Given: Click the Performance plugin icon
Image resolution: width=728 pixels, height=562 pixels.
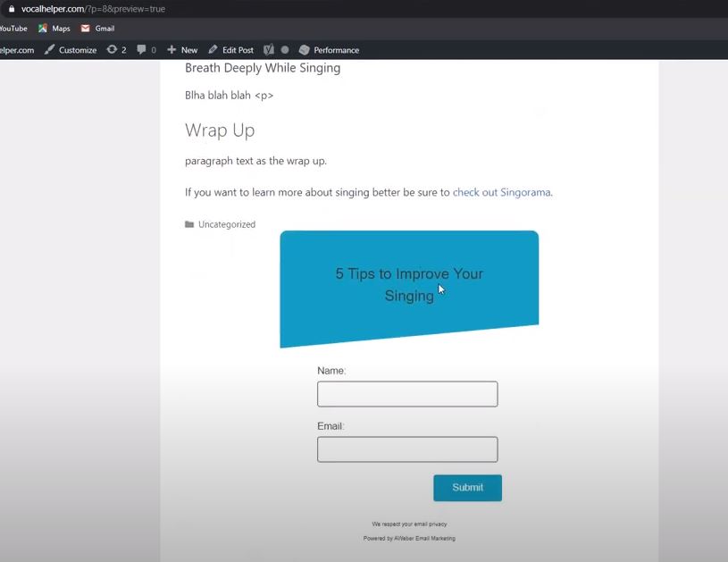Looking at the screenshot, I should click(304, 50).
